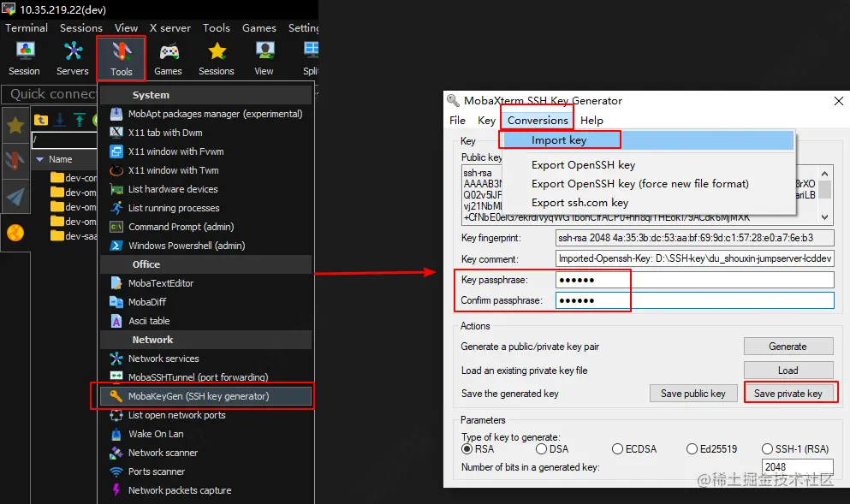This screenshot has height=504, width=850.
Task: Open Network services
Action: (206, 359)
